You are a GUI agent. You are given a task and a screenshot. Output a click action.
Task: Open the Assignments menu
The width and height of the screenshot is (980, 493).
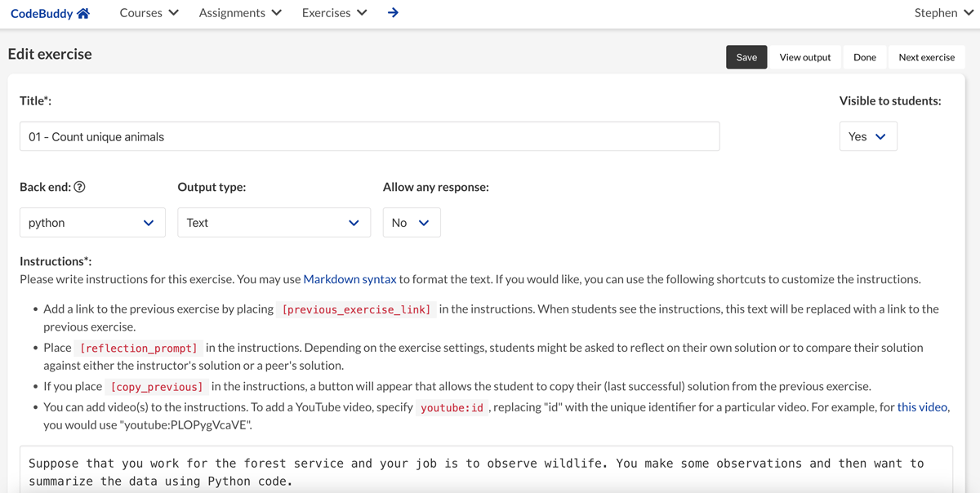click(240, 13)
